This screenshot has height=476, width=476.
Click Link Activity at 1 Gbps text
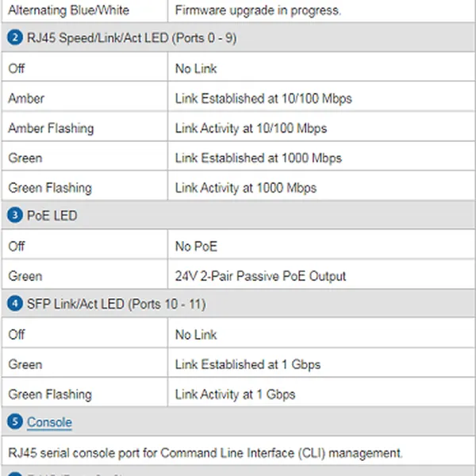235,394
